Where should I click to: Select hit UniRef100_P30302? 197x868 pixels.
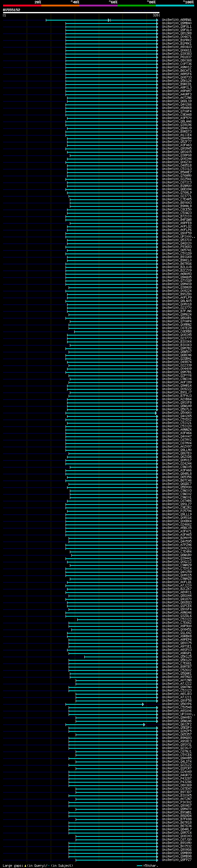point(177,802)
